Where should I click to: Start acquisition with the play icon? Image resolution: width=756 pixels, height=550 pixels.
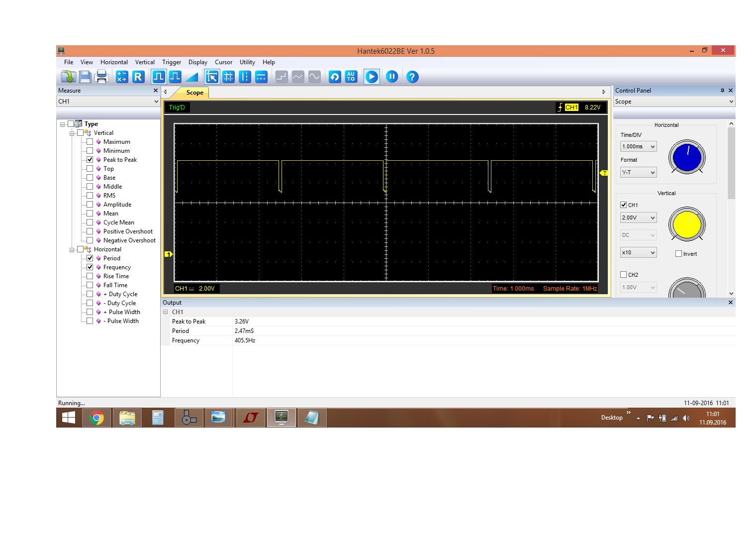click(x=372, y=77)
